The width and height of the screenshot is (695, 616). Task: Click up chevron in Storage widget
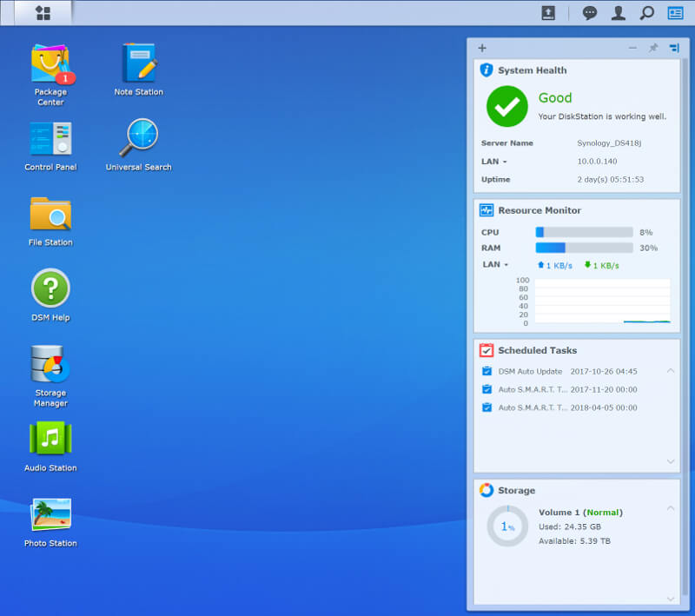tap(670, 508)
